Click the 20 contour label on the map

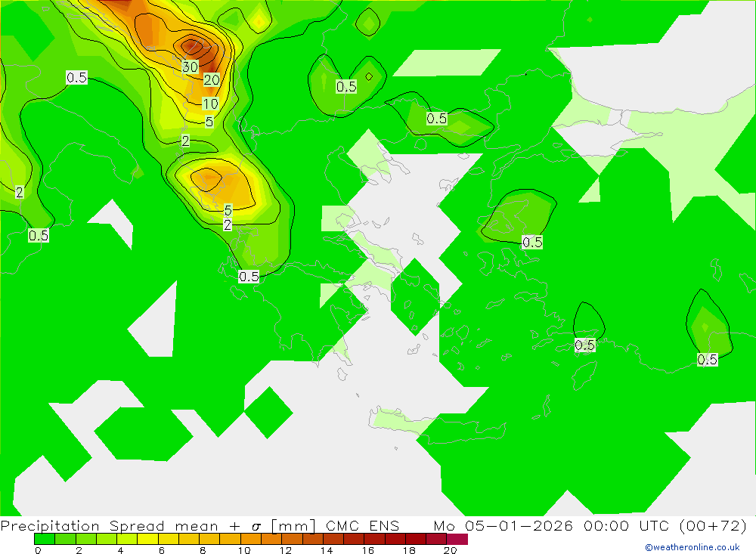tap(211, 79)
